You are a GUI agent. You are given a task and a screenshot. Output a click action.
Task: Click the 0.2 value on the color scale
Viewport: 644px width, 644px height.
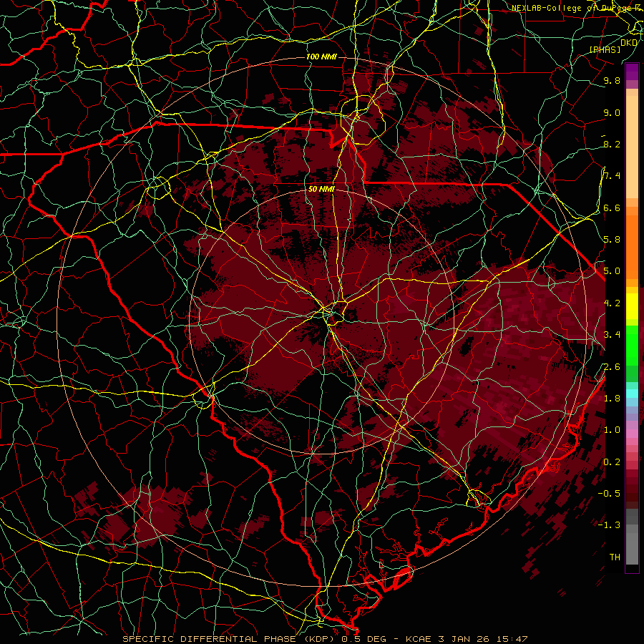[x=612, y=462]
